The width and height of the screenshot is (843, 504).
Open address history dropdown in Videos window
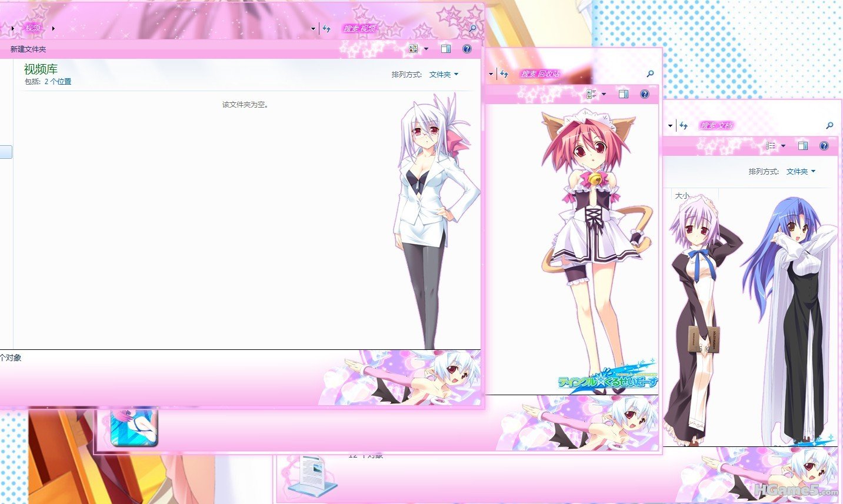(x=313, y=28)
